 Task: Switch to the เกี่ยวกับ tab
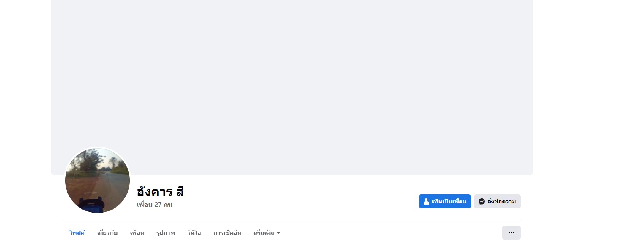(x=107, y=233)
